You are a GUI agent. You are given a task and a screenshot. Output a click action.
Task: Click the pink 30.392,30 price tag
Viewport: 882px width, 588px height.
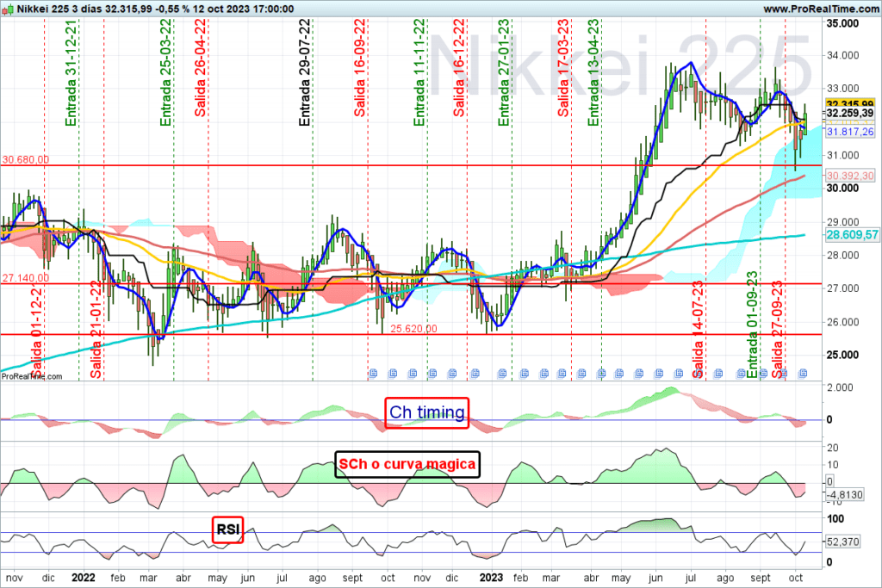tap(850, 176)
